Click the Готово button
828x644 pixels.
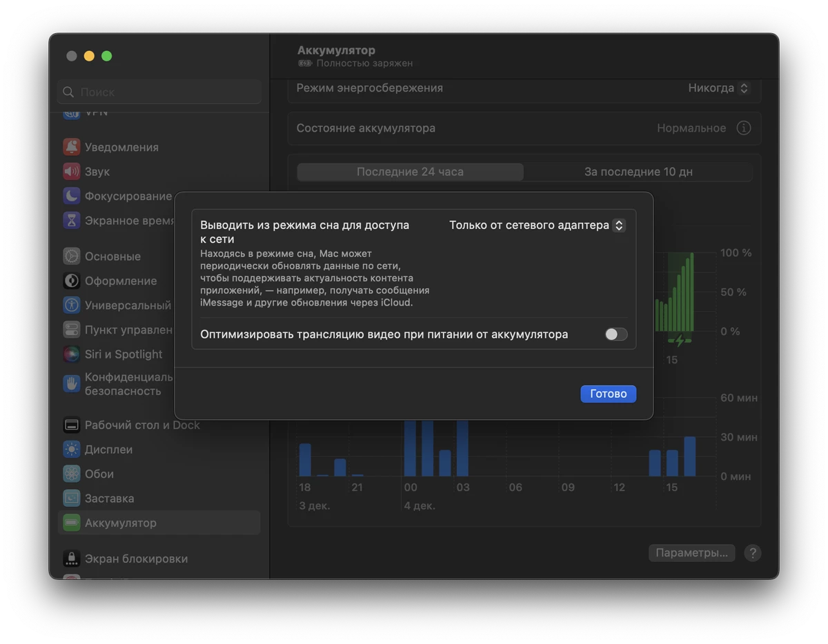tap(608, 394)
